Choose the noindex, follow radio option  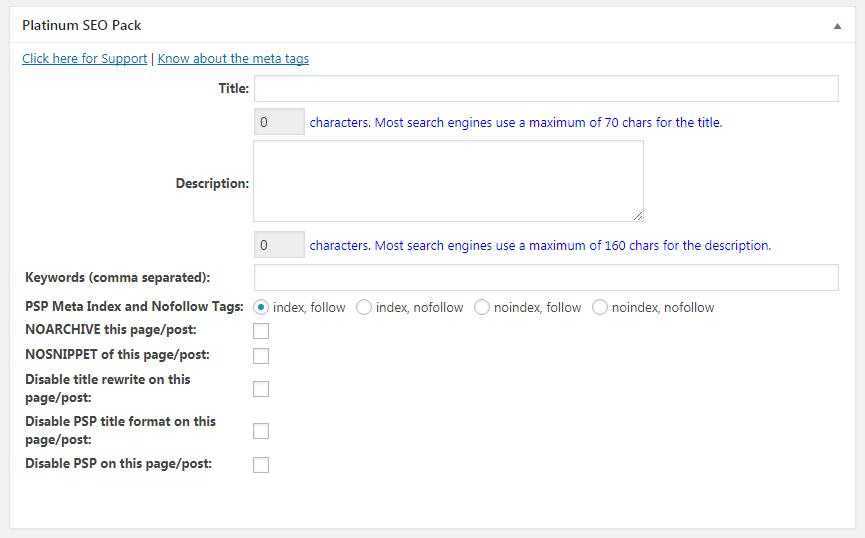click(482, 308)
